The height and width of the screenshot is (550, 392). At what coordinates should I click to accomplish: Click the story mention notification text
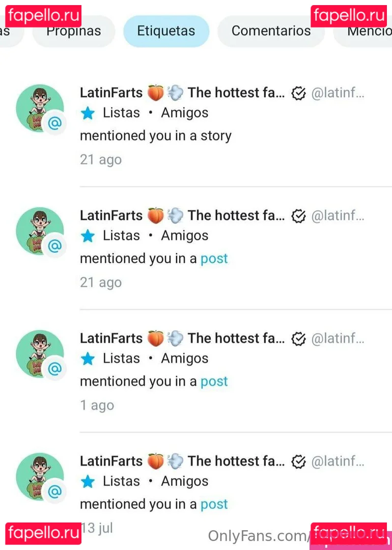pyautogui.click(x=156, y=136)
